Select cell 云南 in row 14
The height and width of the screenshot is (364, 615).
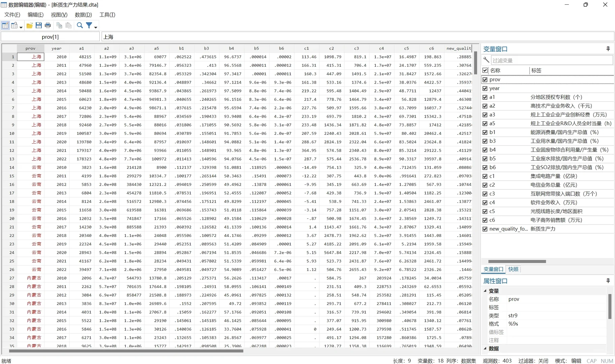(x=30, y=168)
